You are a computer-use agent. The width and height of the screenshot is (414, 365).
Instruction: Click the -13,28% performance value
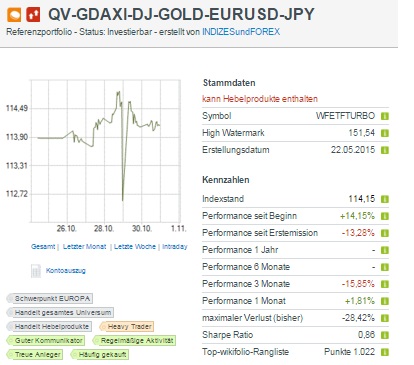click(x=358, y=233)
